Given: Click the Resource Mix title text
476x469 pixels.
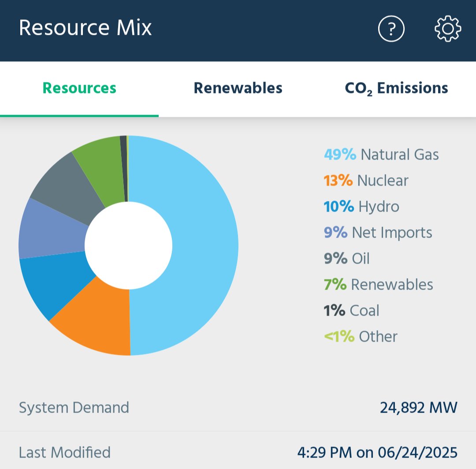Looking at the screenshot, I should [x=86, y=28].
